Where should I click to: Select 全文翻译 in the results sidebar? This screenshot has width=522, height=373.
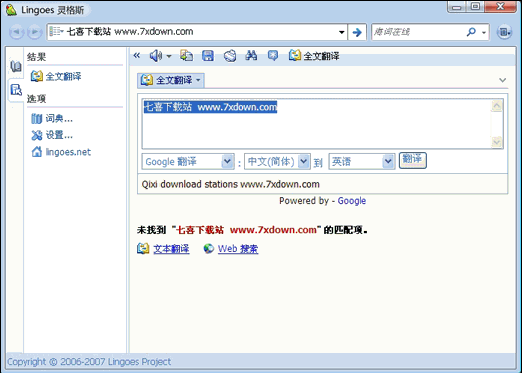pyautogui.click(x=56, y=76)
